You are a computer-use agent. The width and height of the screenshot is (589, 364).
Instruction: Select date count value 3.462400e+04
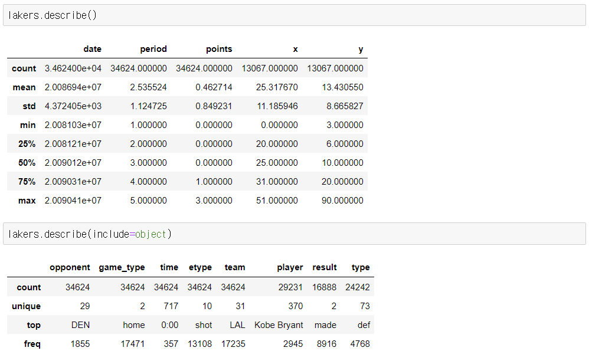click(x=73, y=68)
